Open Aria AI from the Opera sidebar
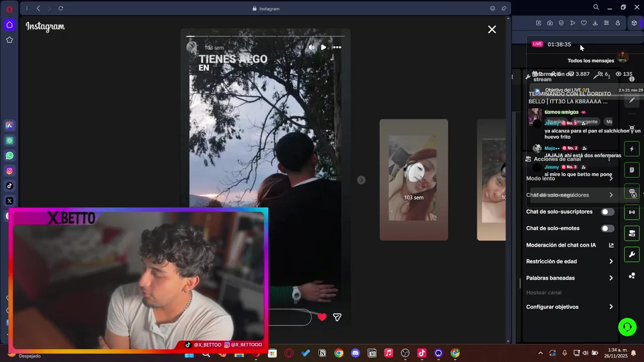The image size is (644, 362). tap(10, 125)
